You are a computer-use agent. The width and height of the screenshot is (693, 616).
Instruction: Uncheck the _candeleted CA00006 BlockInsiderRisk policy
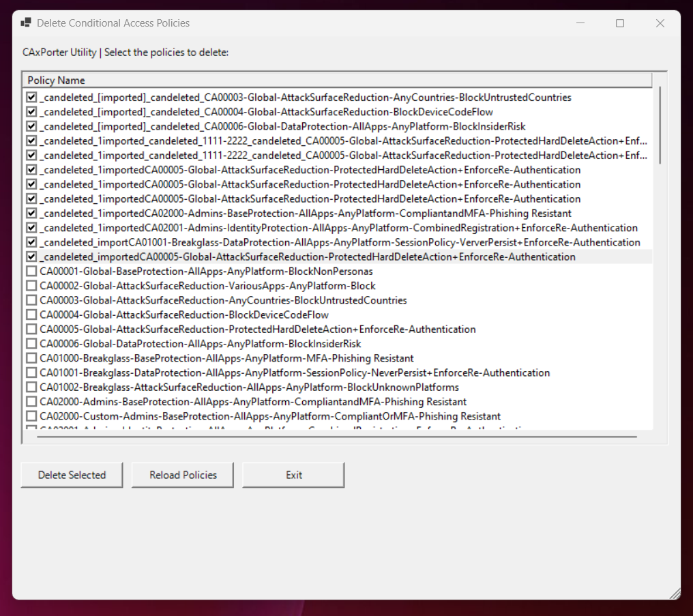31,126
